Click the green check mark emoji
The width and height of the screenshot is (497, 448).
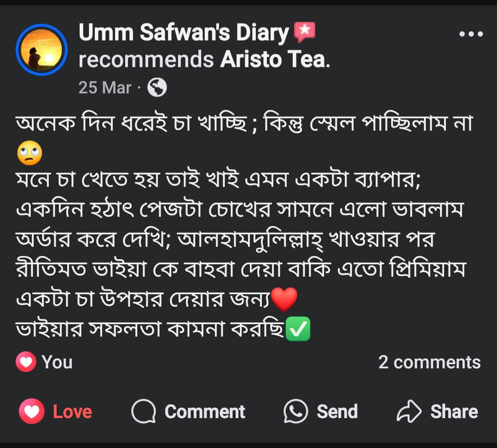[298, 330]
